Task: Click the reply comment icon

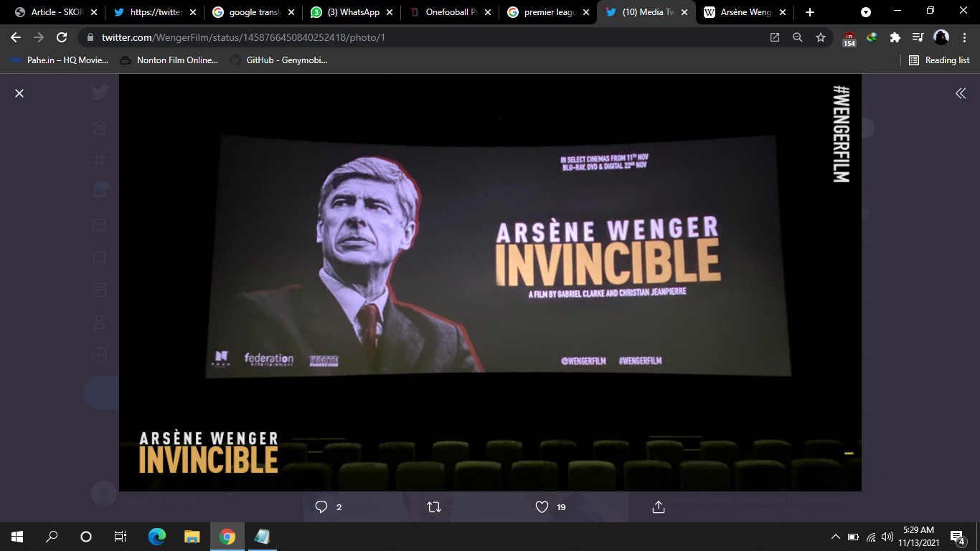Action: 321,507
